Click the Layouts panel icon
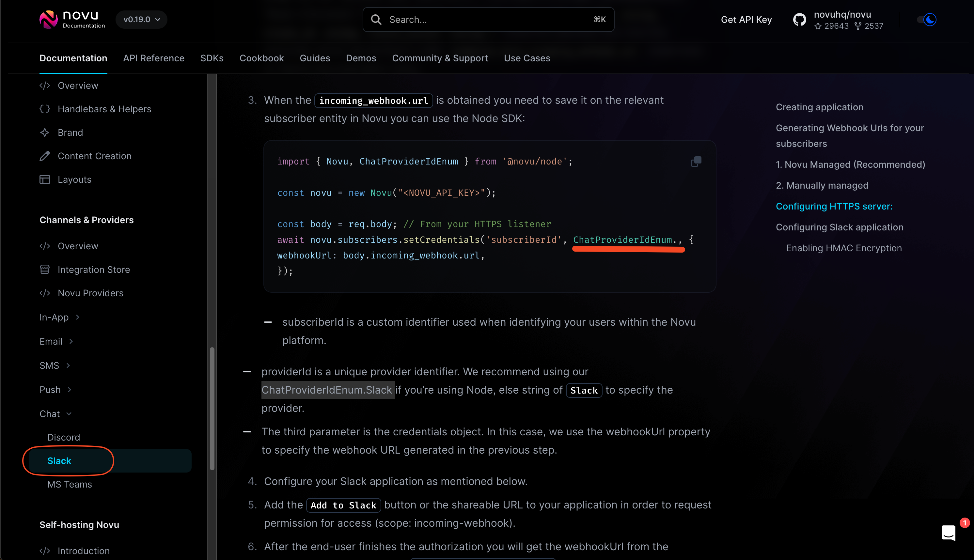974x560 pixels. tap(44, 179)
